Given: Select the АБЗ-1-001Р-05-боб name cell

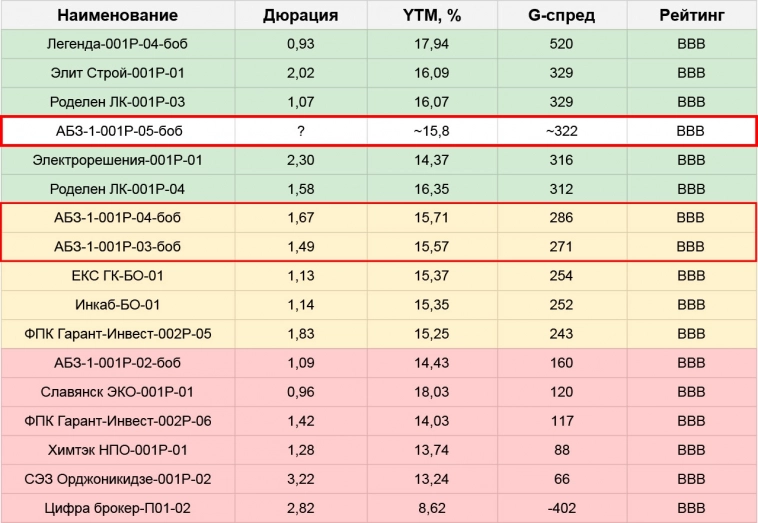Looking at the screenshot, I should 117,131.
